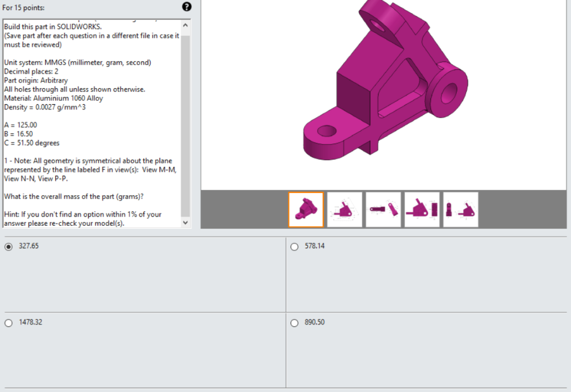The image size is (571, 392).
Task: Click the scrollbar down arrow on question panel
Action: 185,222
